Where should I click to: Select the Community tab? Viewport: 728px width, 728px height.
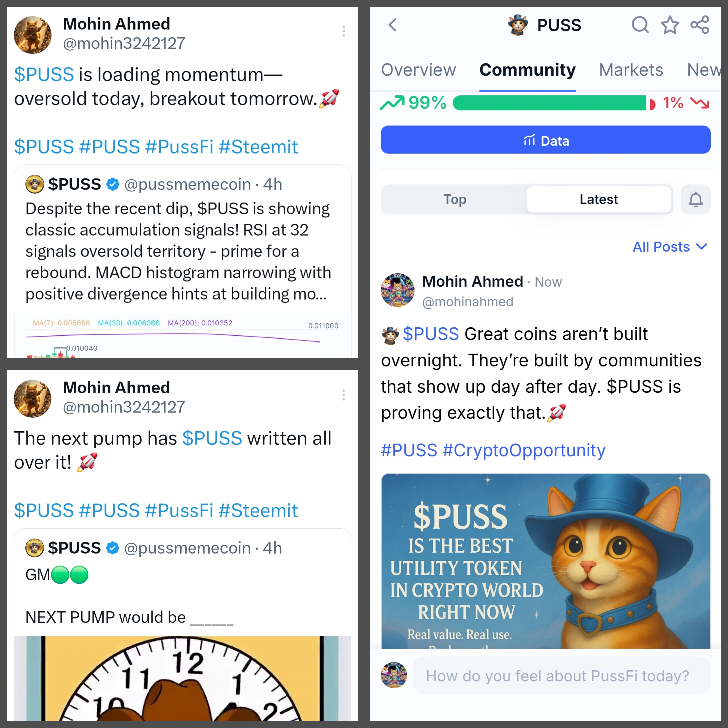tap(527, 70)
